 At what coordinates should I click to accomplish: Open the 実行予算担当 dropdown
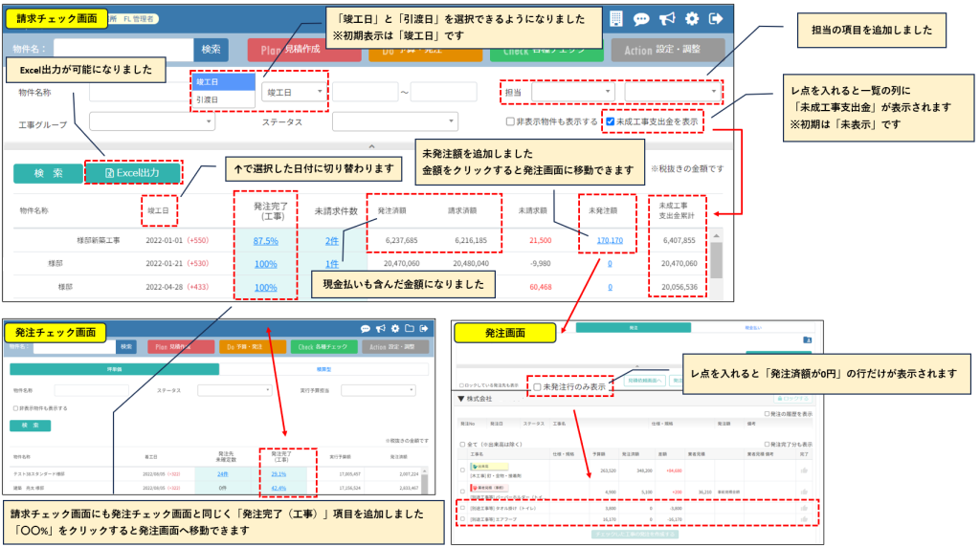coord(378,390)
